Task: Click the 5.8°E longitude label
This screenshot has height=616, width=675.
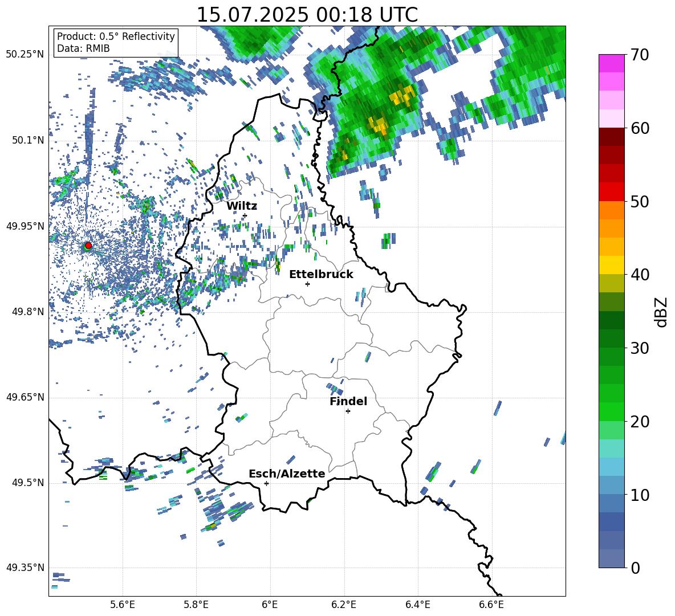Action: [x=196, y=605]
